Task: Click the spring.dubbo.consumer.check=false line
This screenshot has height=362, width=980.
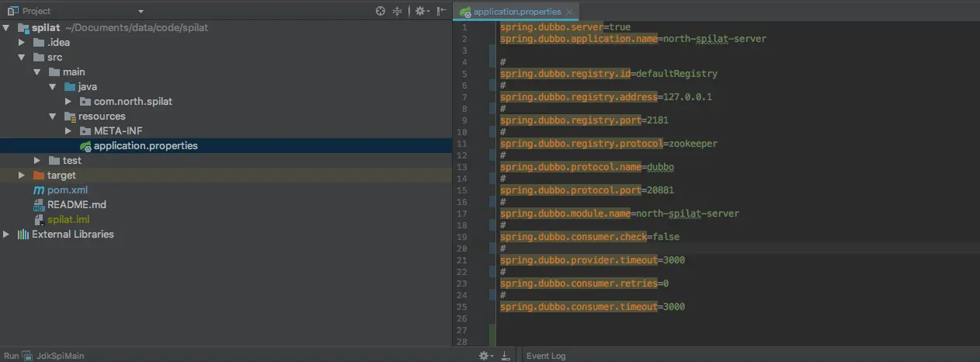Action: (590, 237)
